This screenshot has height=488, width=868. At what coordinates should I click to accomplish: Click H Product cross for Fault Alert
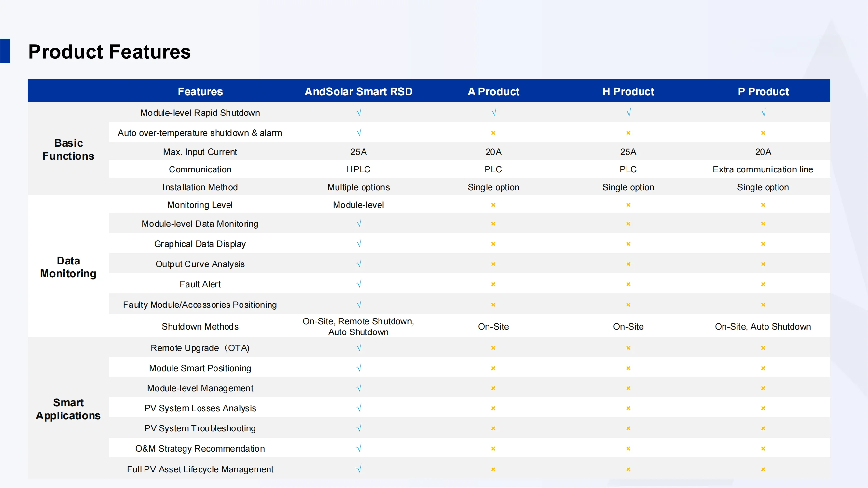point(628,284)
